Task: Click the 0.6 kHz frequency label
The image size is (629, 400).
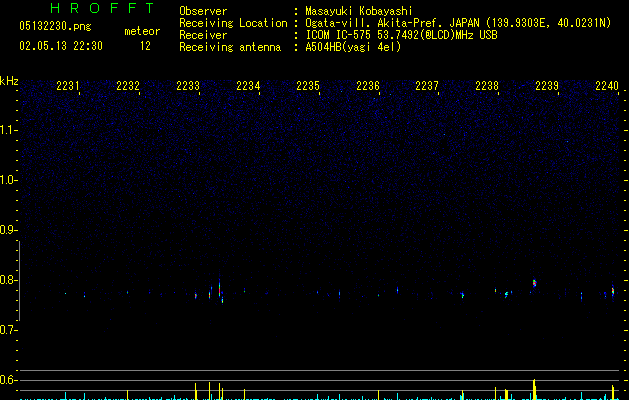Action: tap(8, 380)
